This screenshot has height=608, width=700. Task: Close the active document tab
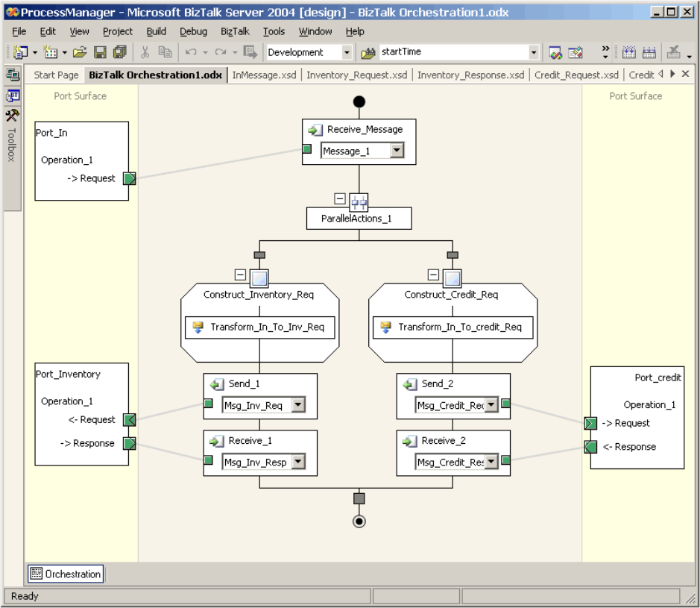(686, 74)
